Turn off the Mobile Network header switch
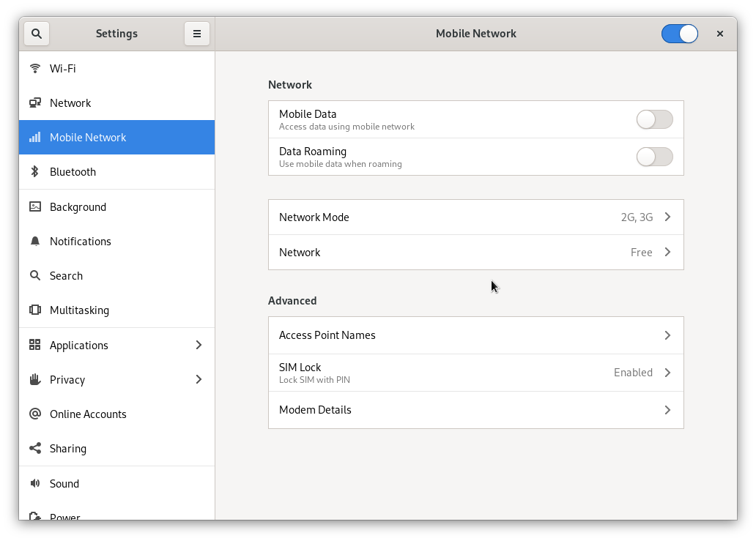 click(x=679, y=34)
